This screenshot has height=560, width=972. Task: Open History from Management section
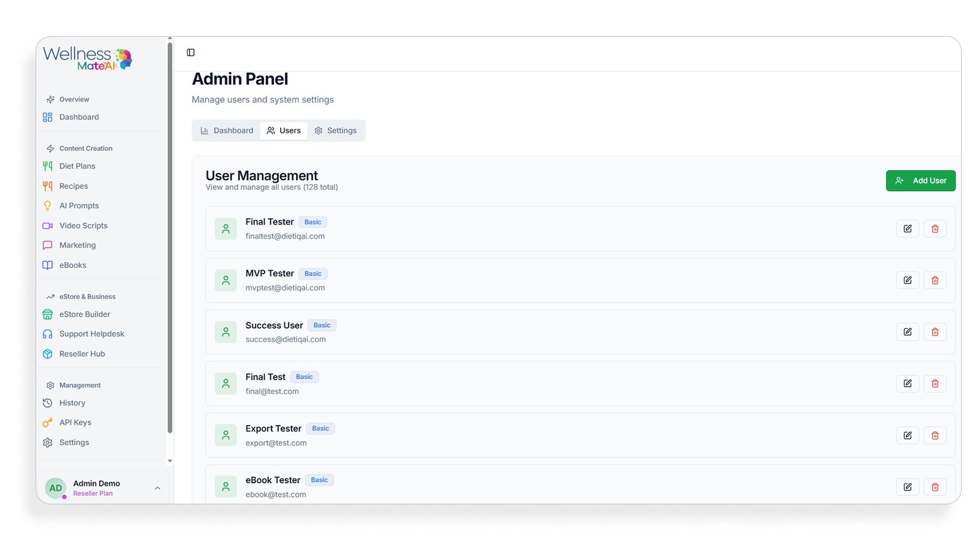(x=72, y=403)
